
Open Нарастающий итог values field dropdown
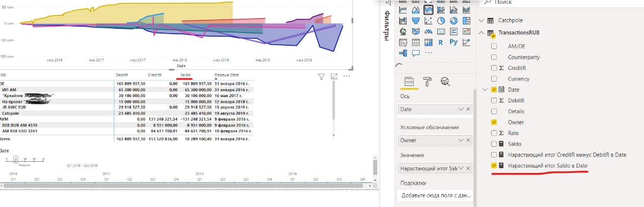coord(461,168)
